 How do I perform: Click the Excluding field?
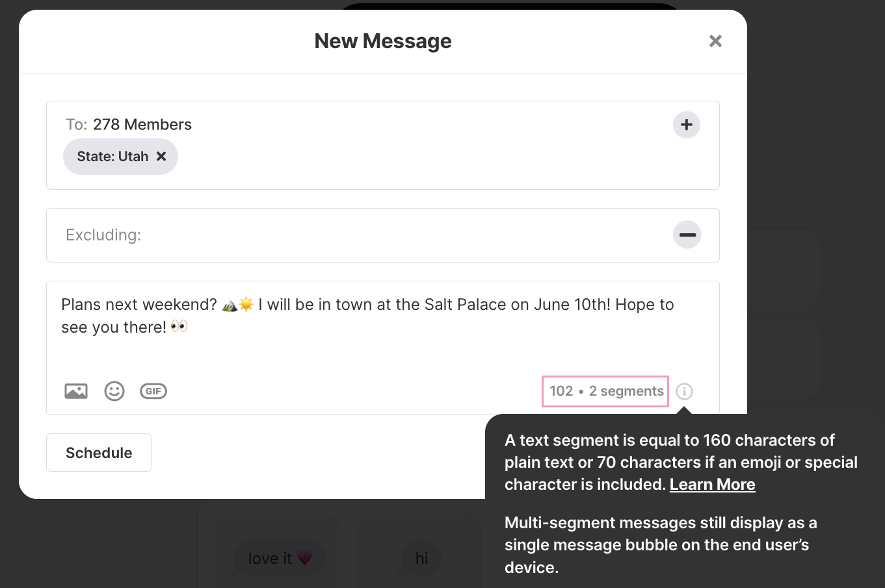point(383,235)
